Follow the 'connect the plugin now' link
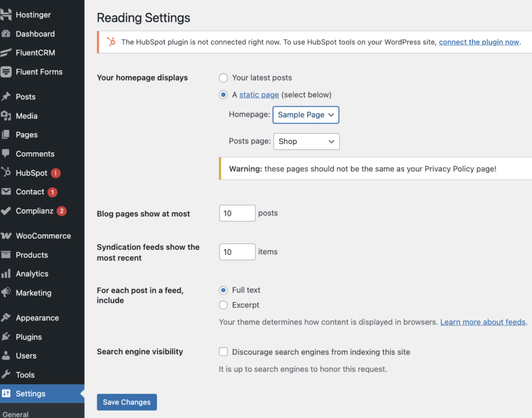This screenshot has height=418, width=532. 479,42
